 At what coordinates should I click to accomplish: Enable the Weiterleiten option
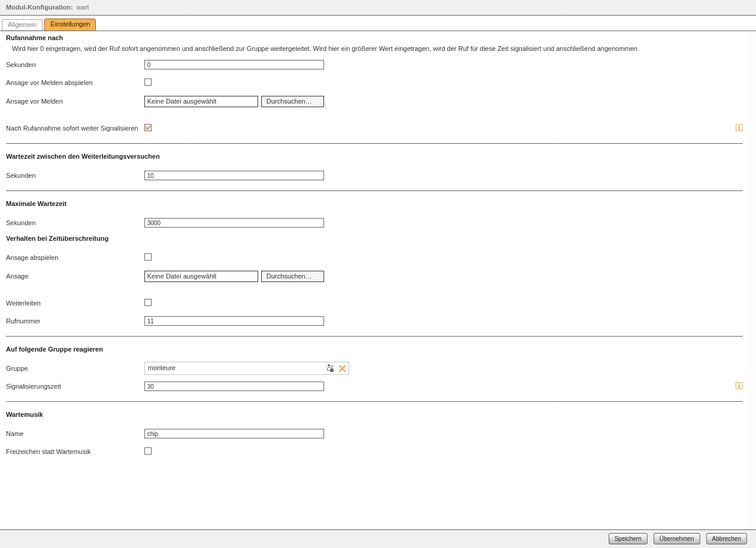(147, 302)
